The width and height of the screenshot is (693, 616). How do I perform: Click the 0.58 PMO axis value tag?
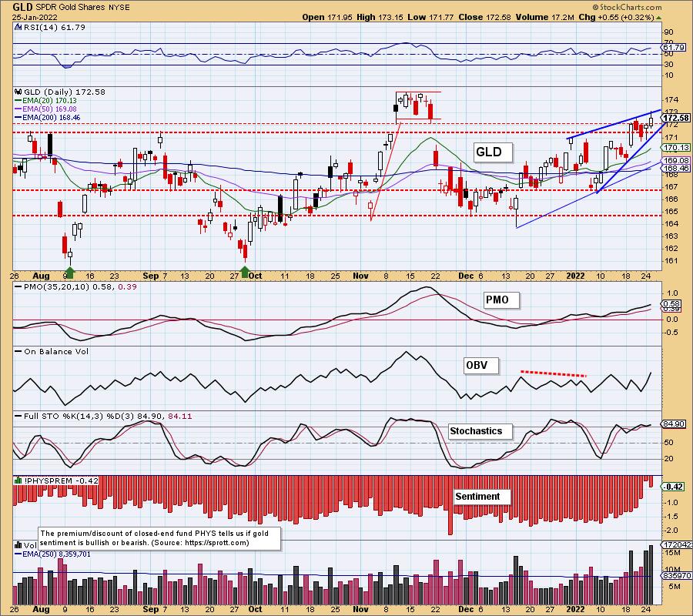[672, 304]
